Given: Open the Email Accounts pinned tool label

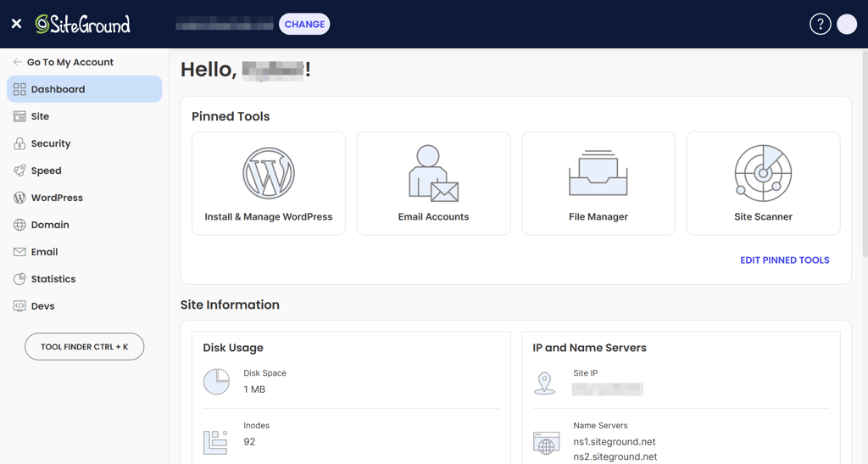Looking at the screenshot, I should (433, 217).
